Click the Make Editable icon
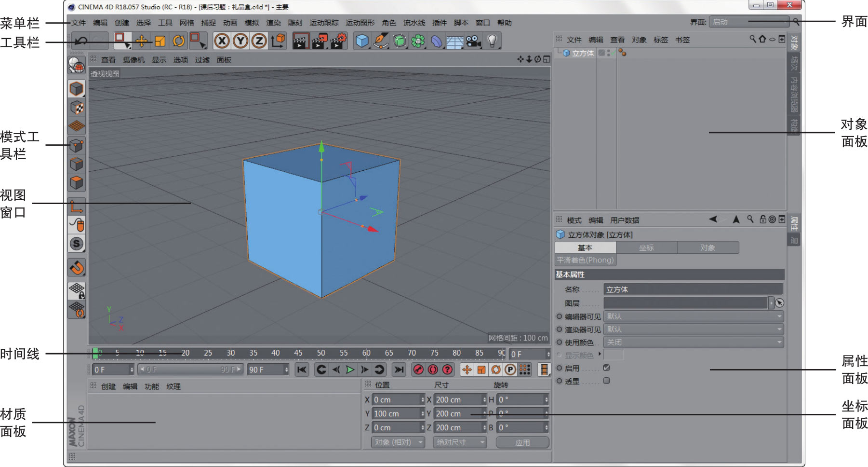The image size is (868, 467). coord(77,66)
